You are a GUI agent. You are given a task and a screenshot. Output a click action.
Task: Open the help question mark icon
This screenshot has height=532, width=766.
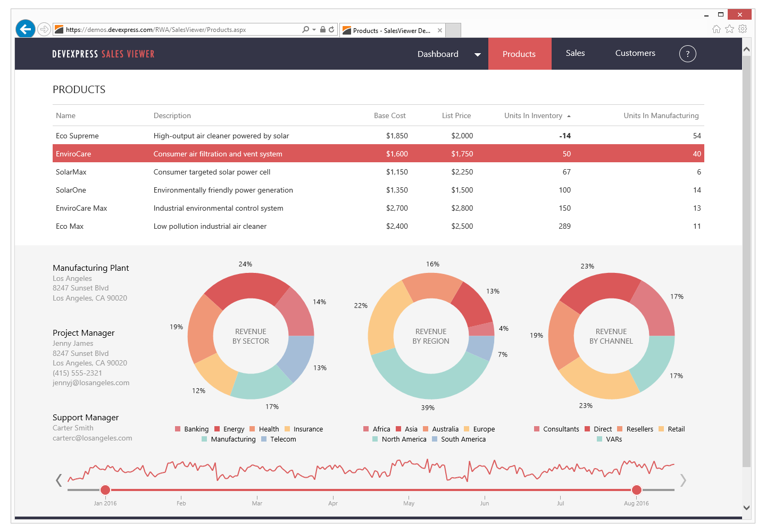click(687, 54)
